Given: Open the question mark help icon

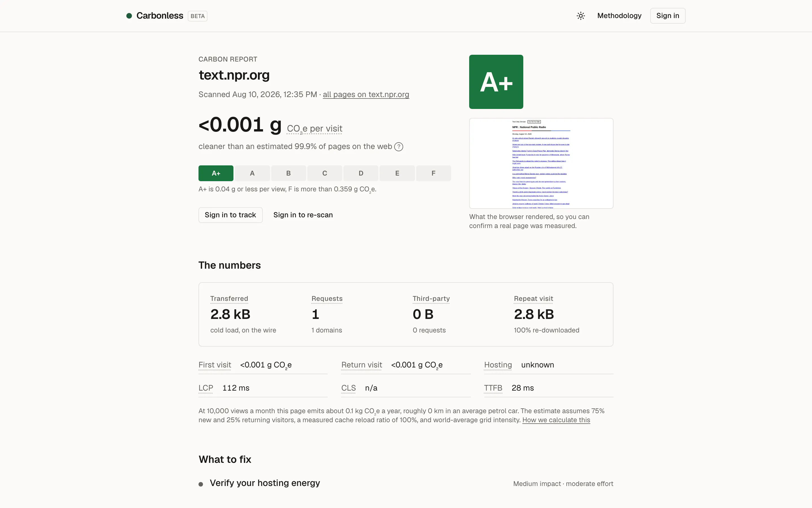Looking at the screenshot, I should 399,147.
